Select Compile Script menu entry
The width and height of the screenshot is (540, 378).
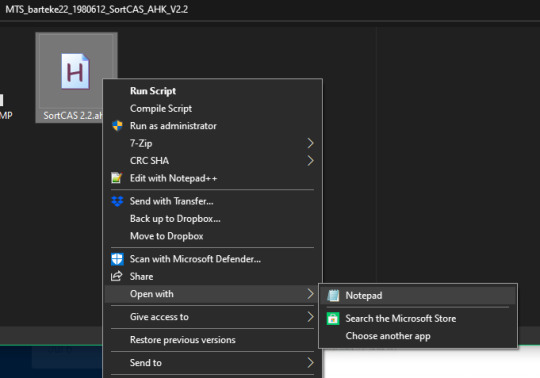pos(212,108)
